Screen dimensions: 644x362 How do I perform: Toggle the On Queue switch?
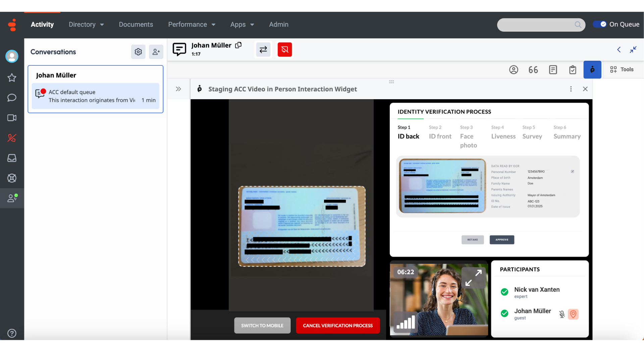(599, 24)
